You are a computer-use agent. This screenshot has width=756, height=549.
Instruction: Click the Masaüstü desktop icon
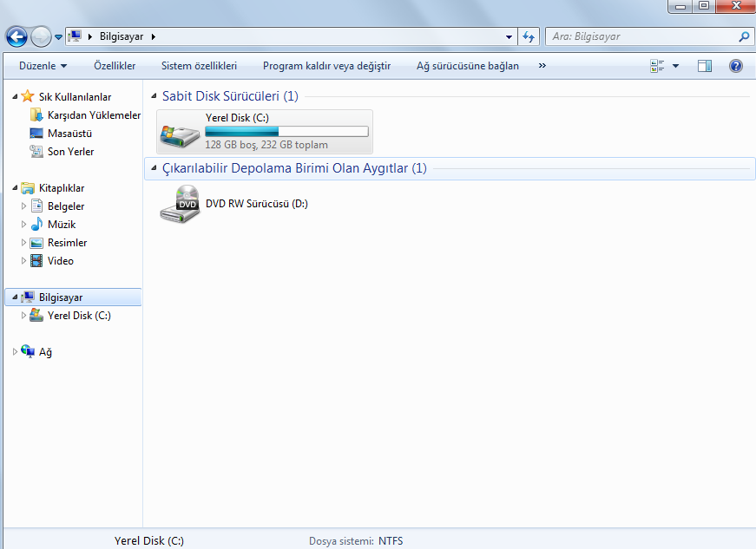tap(36, 134)
